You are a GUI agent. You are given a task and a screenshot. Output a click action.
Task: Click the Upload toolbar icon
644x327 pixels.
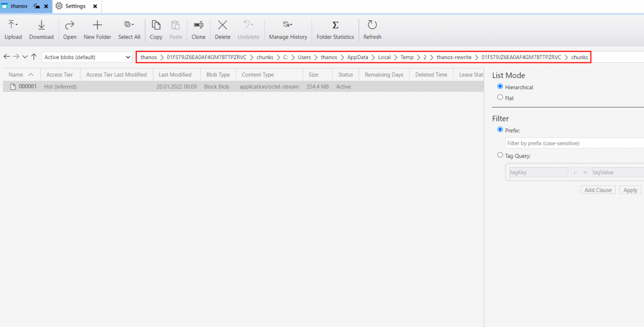point(13,30)
